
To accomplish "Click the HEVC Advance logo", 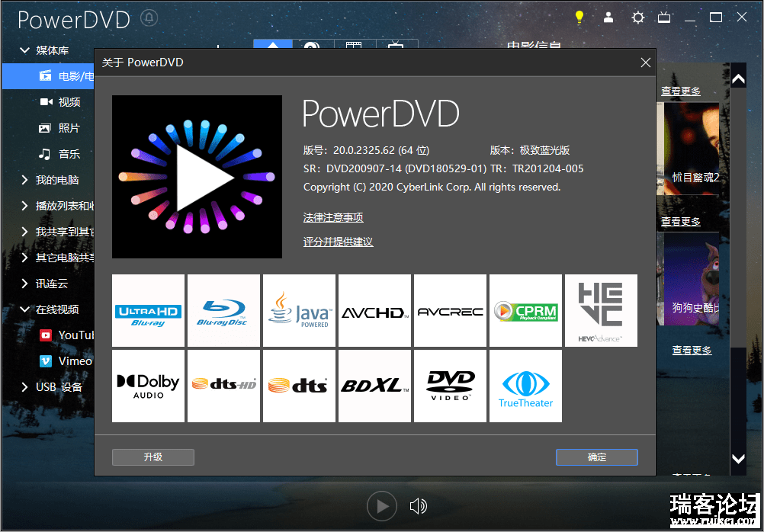I will click(x=602, y=310).
